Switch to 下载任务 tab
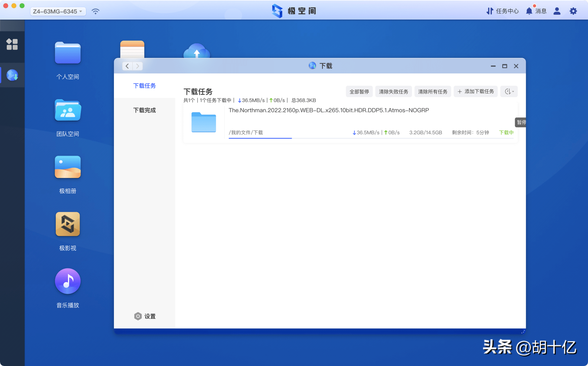The image size is (588, 366). click(x=145, y=86)
